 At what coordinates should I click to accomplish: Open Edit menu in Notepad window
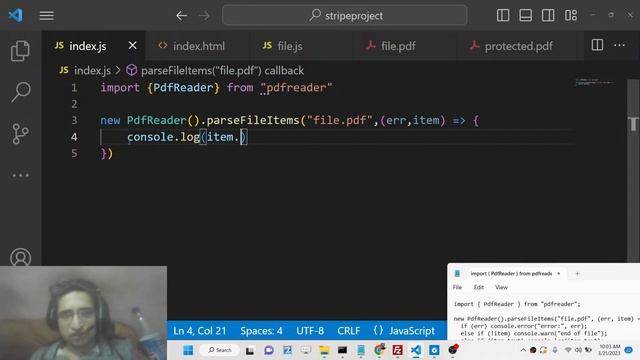(x=478, y=287)
